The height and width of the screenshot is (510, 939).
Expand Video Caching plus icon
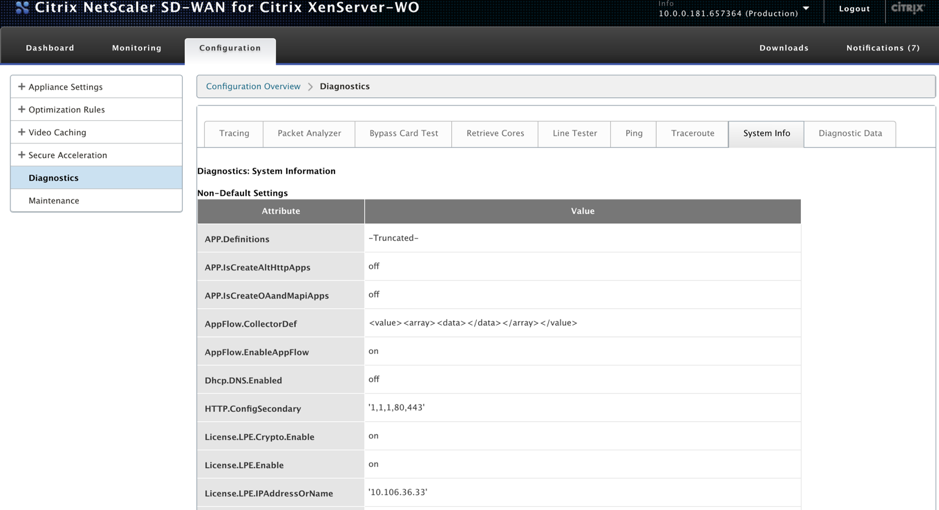pyautogui.click(x=22, y=132)
